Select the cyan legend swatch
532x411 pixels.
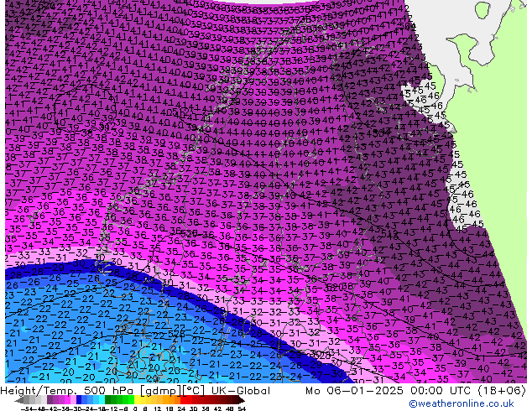[x=102, y=399]
